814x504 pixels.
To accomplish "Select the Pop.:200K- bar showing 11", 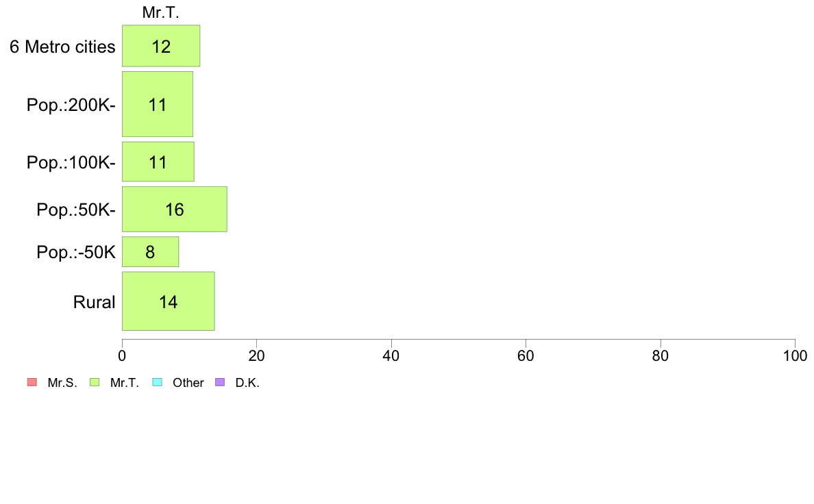I will pos(158,104).
